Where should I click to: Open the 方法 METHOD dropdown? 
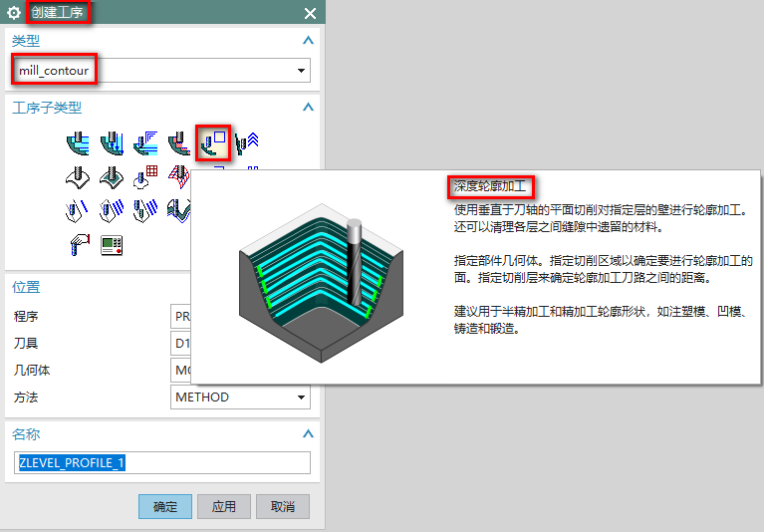click(x=301, y=398)
